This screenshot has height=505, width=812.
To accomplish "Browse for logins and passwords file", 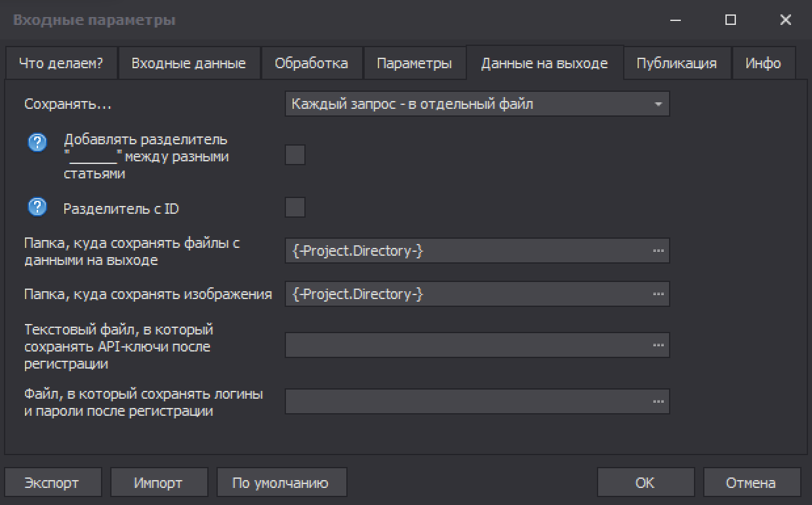I will 658,401.
